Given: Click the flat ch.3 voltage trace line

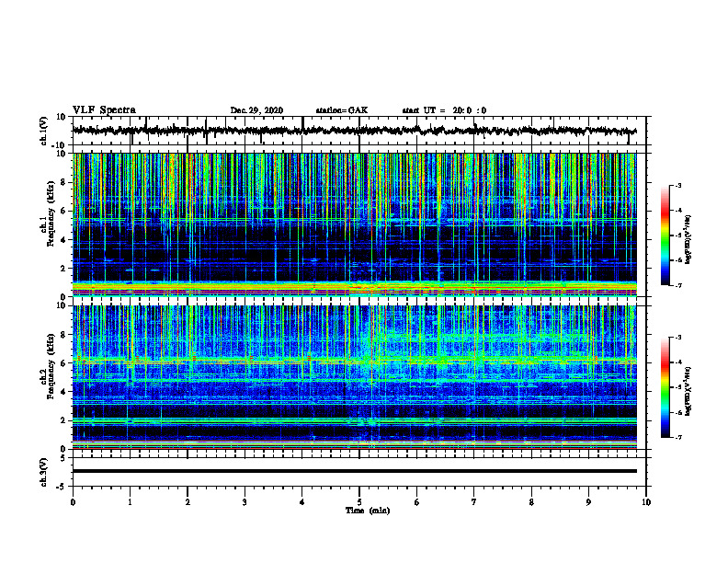Looking at the screenshot, I should click(x=354, y=471).
